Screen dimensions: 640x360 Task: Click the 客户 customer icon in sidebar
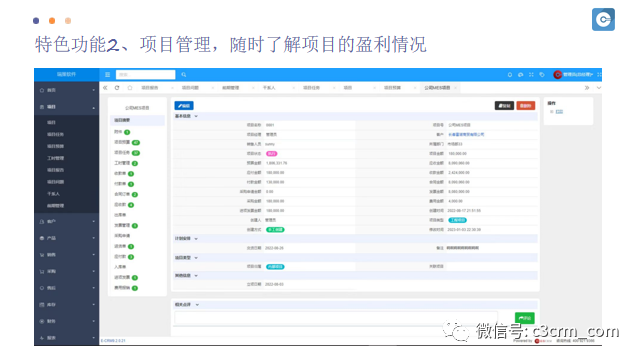coord(42,222)
